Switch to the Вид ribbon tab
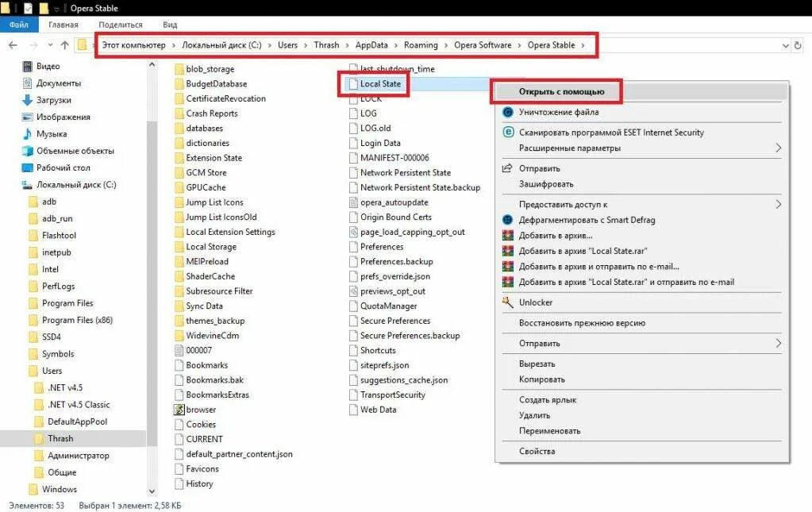The image size is (812, 512). [170, 25]
